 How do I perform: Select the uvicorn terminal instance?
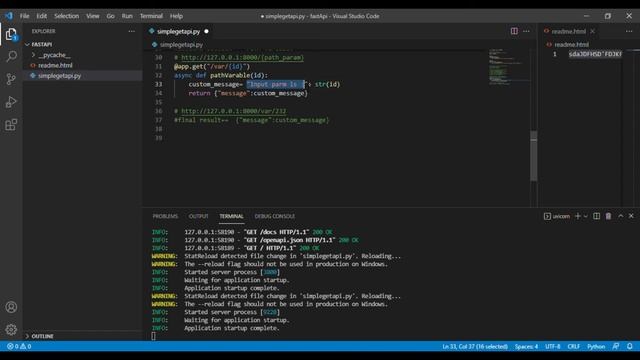557,216
